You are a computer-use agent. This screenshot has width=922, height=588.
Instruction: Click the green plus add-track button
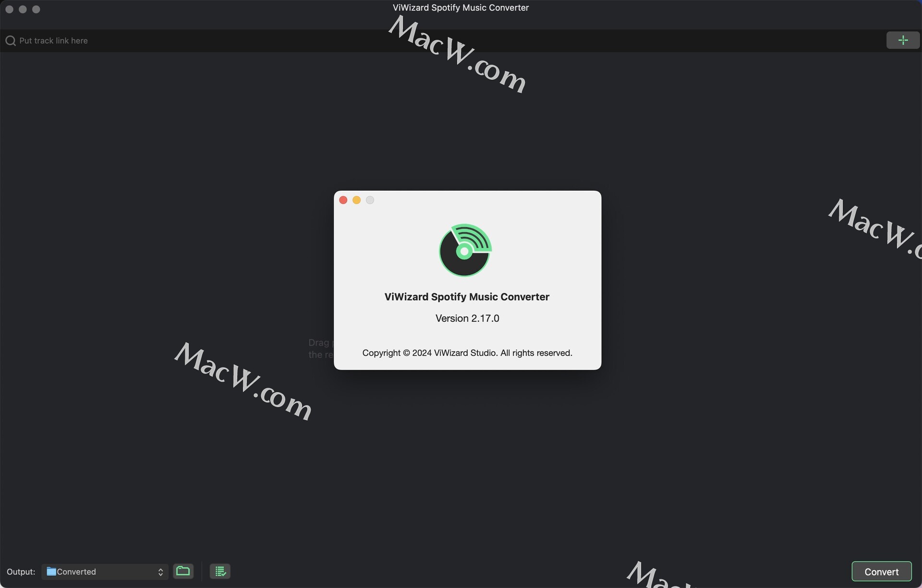tap(903, 40)
